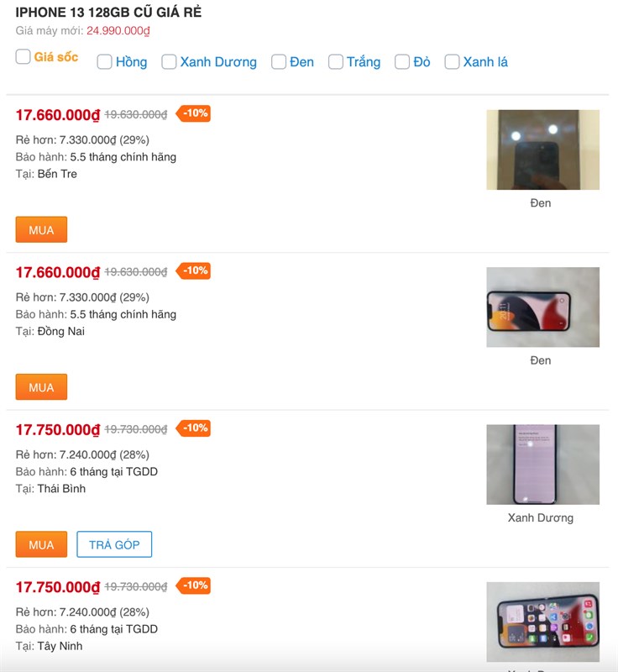618x672 pixels.
Task: Toggle the Trắng color filter checkbox
Action: click(336, 61)
